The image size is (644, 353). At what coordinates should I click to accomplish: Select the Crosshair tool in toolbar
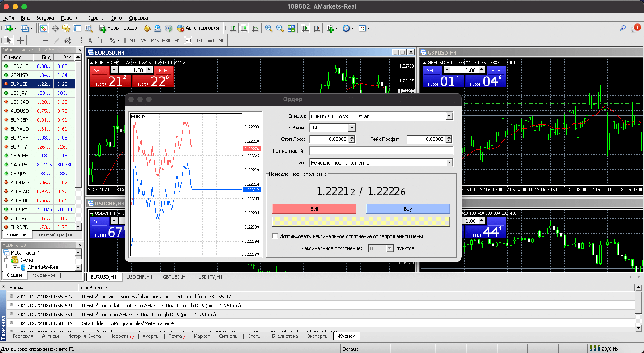(20, 40)
